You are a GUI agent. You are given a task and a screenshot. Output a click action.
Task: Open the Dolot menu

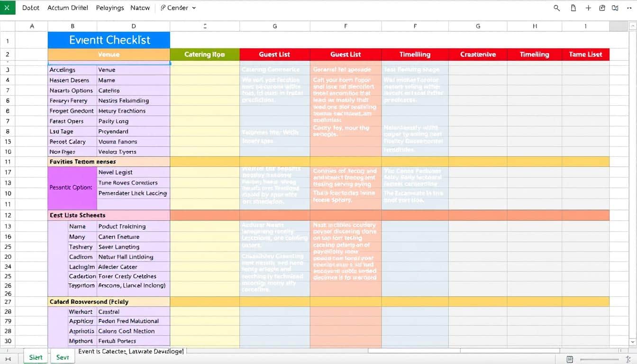point(31,8)
